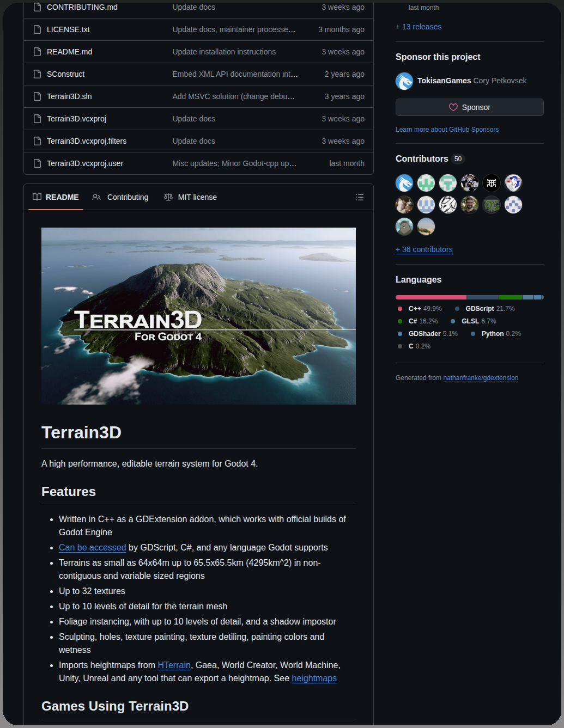Open the heightmaps documentation link
This screenshot has height=728, width=564.
[x=314, y=678]
